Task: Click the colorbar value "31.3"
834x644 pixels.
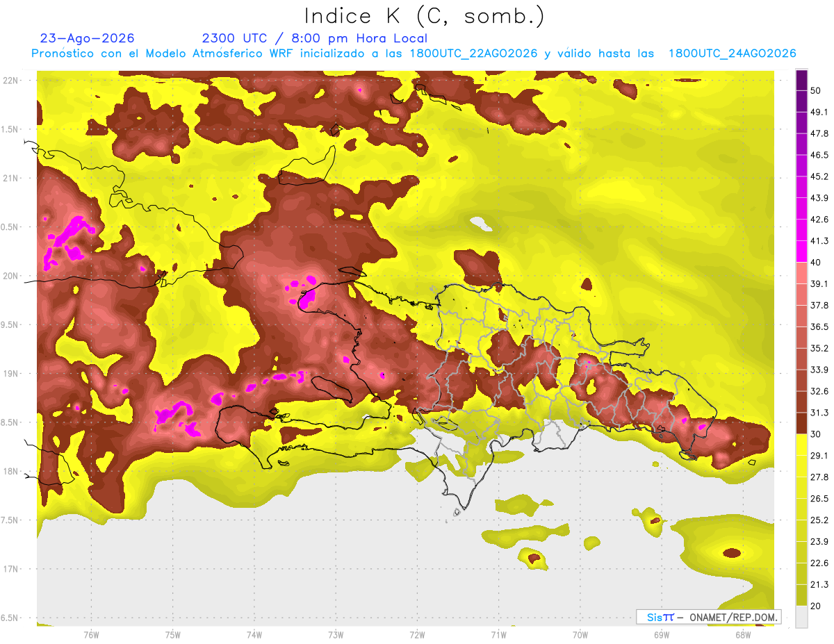Action: click(819, 413)
